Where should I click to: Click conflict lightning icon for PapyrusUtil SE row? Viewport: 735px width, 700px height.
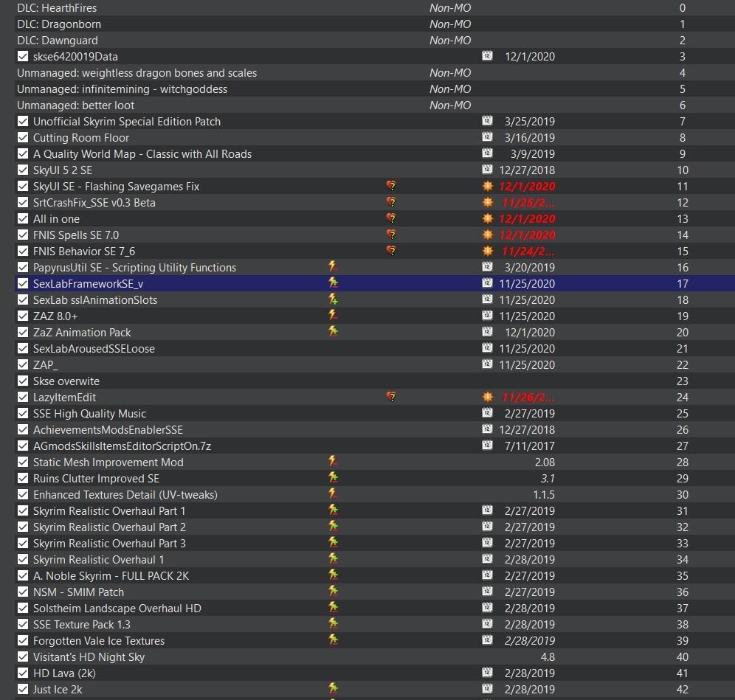point(333,266)
